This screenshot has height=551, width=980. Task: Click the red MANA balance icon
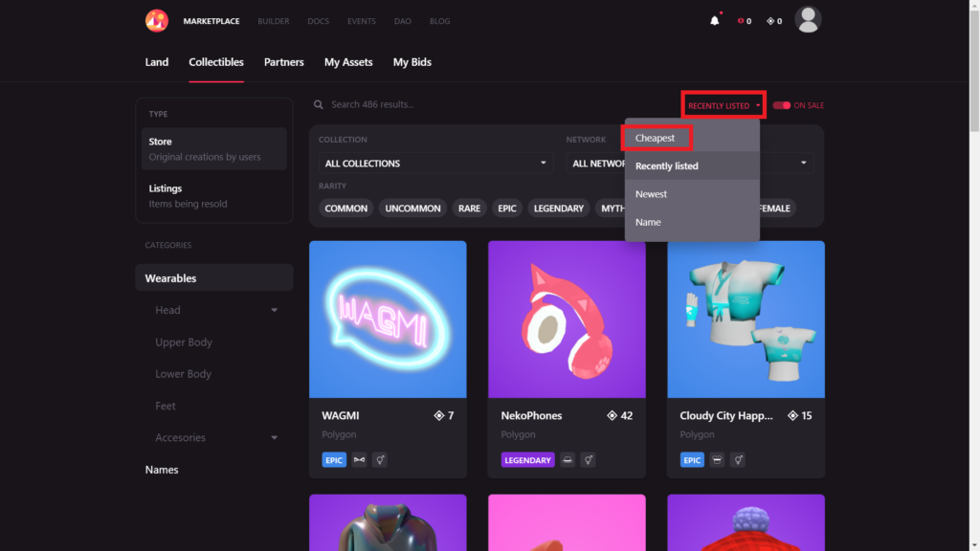click(x=741, y=21)
